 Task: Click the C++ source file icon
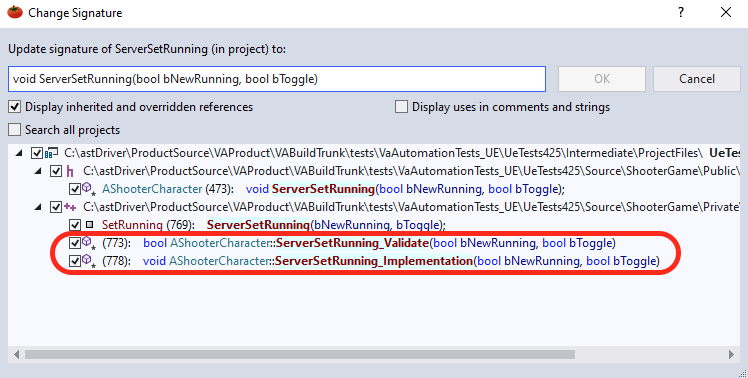[70, 207]
